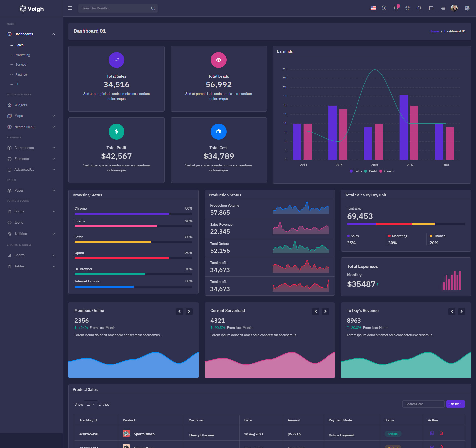
Task: Open the Show entries count dropdown
Action: point(90,404)
